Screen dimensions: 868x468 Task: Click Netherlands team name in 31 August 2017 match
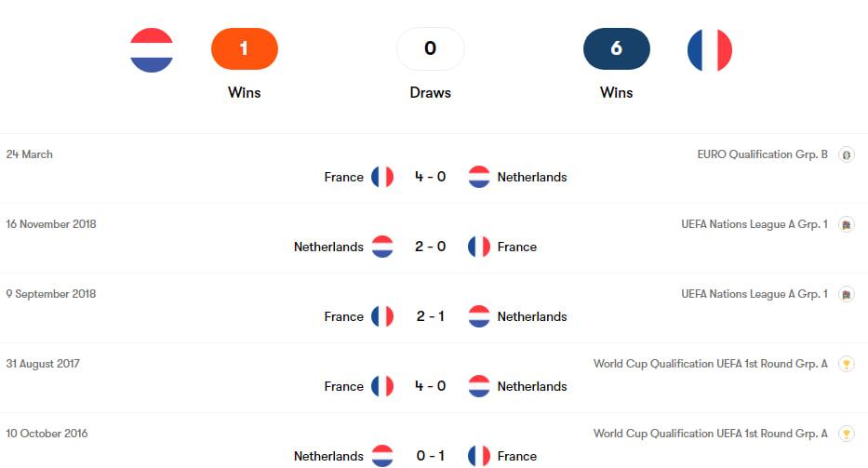pos(532,386)
